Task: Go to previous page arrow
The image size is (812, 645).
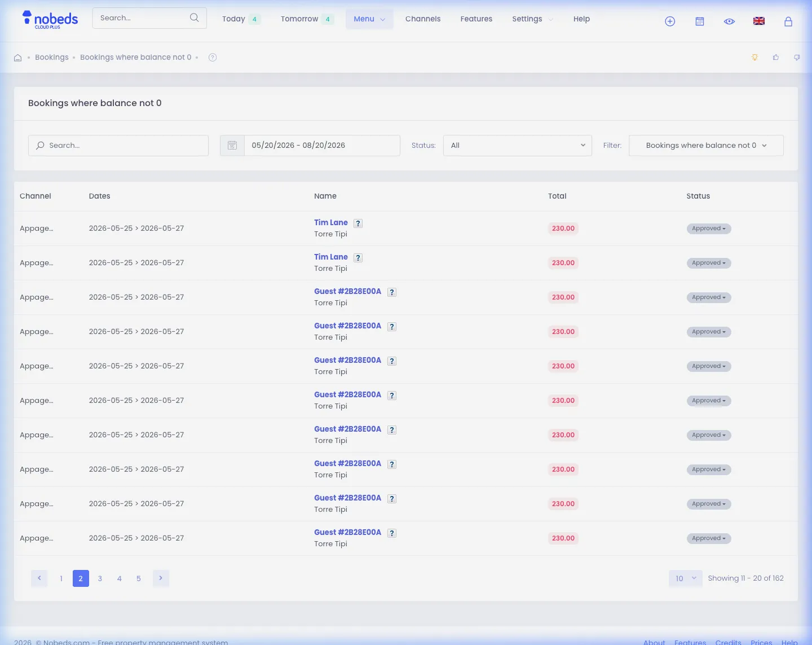Action: coord(39,578)
